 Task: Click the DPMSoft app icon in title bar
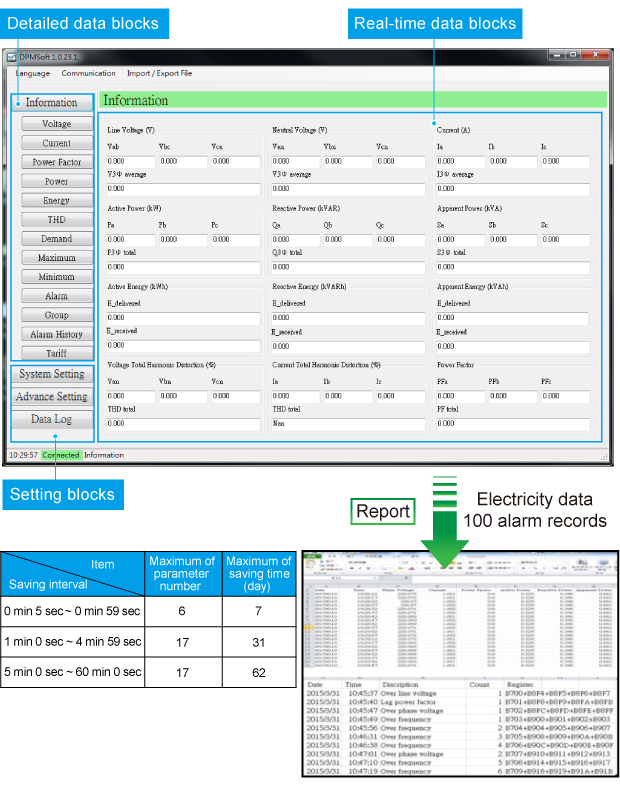click(x=12, y=57)
